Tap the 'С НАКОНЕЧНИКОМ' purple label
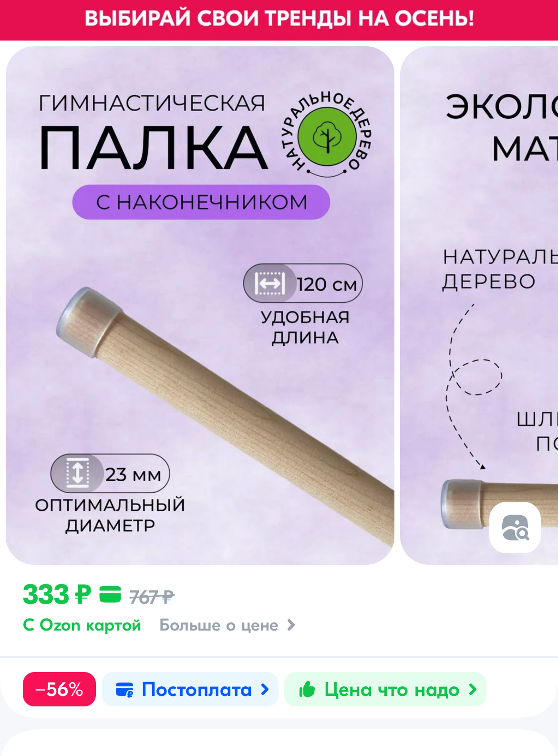The width and height of the screenshot is (558, 756). tap(201, 202)
